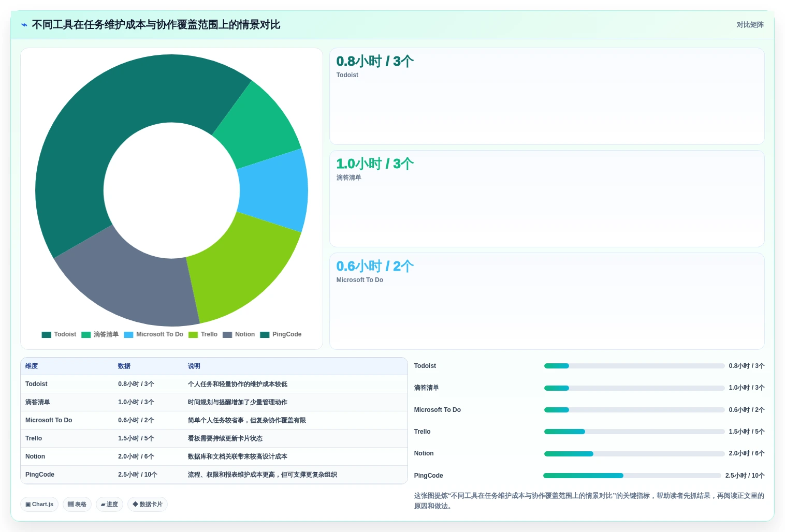Viewport: 785px width, 532px height.
Task: Click the summary caption starting with 这张图提炼
Action: pyautogui.click(x=589, y=501)
